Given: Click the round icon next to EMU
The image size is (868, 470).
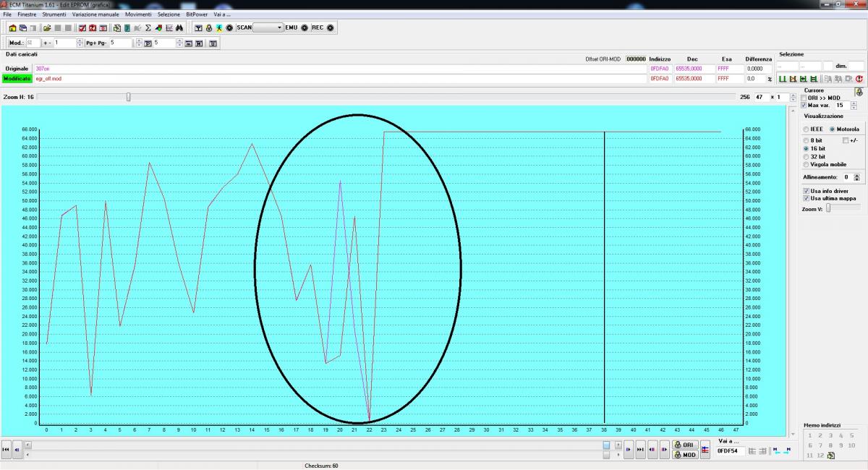Looking at the screenshot, I should (304, 27).
